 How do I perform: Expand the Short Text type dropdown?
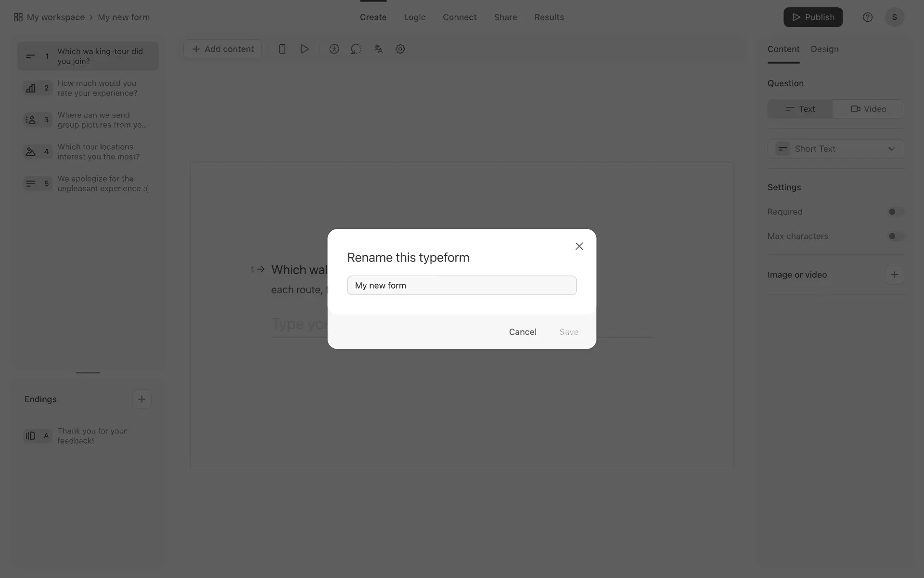pos(835,149)
